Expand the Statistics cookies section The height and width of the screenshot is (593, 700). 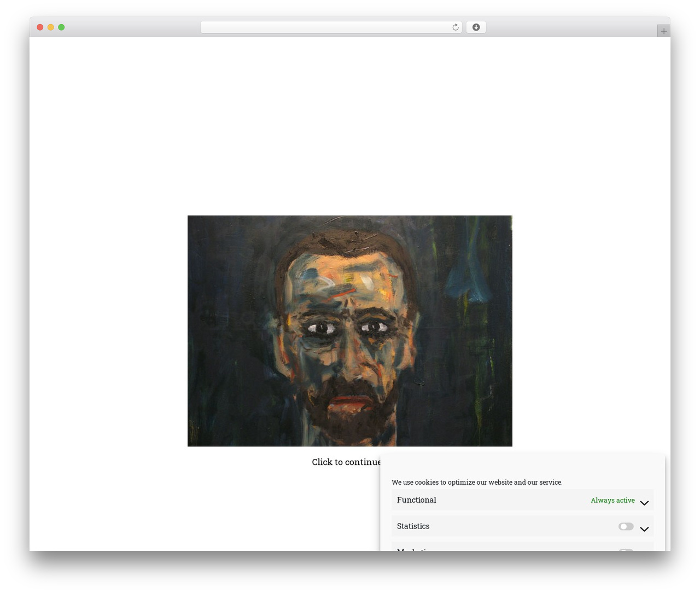(644, 529)
